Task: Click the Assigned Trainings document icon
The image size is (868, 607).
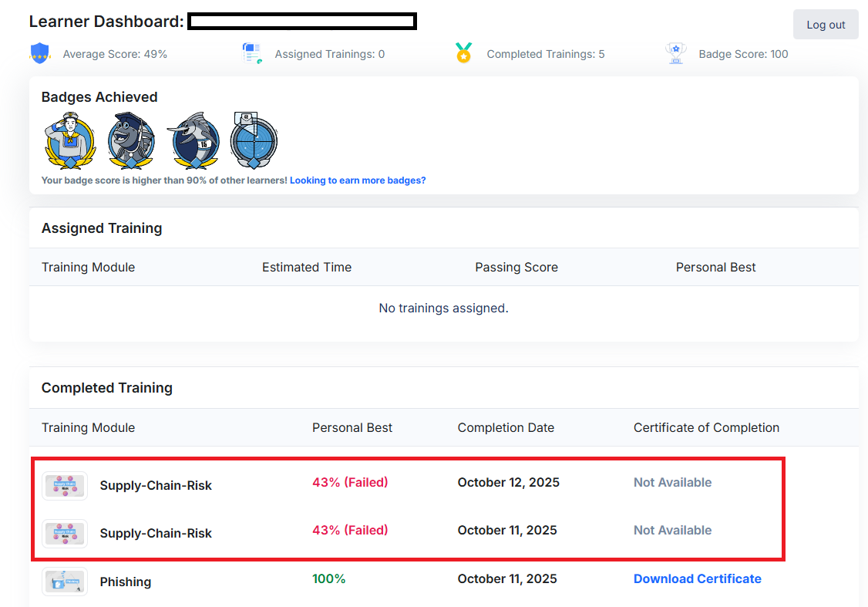Action: (x=251, y=54)
